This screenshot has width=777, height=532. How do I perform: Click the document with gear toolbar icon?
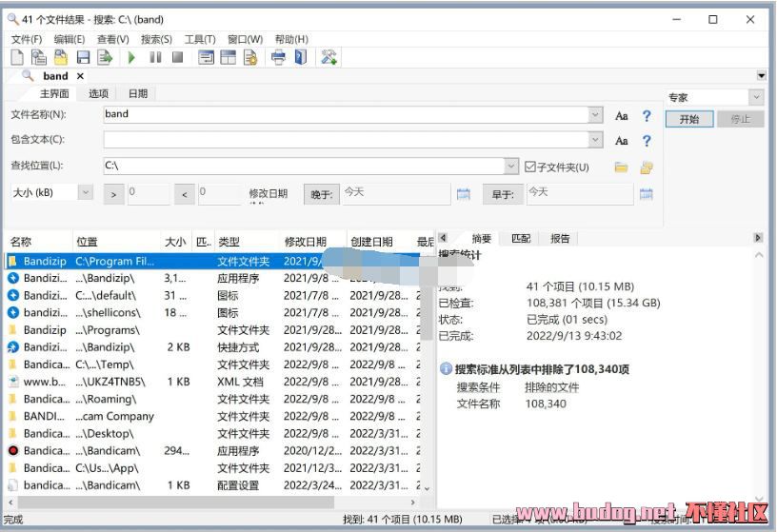pyautogui.click(x=250, y=57)
